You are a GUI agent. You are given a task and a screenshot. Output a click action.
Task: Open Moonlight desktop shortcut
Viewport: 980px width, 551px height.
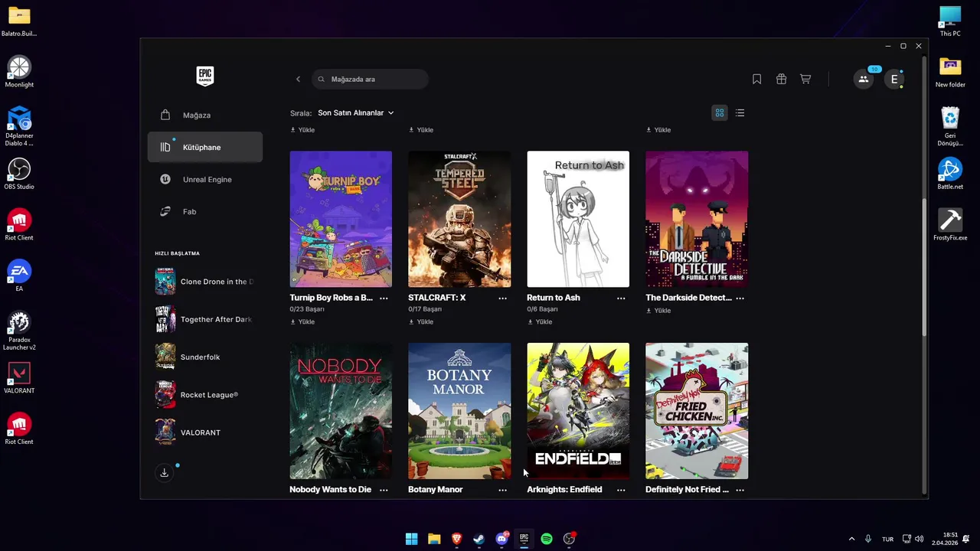coord(19,72)
